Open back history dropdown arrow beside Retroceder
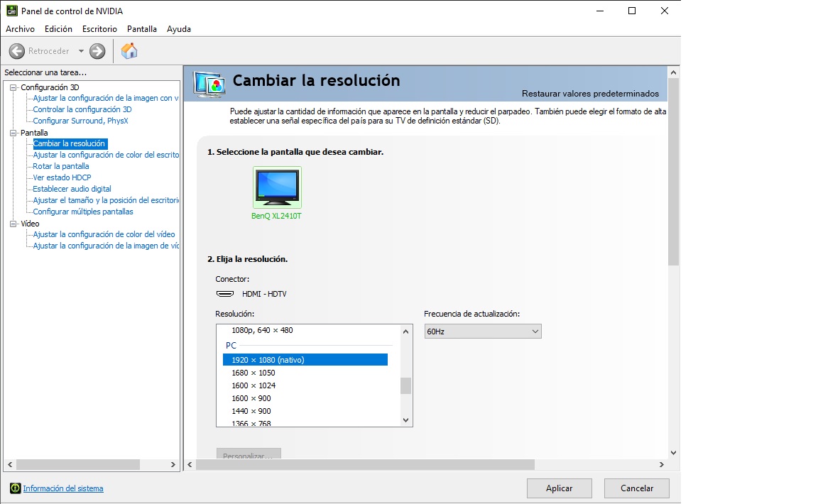 click(81, 51)
